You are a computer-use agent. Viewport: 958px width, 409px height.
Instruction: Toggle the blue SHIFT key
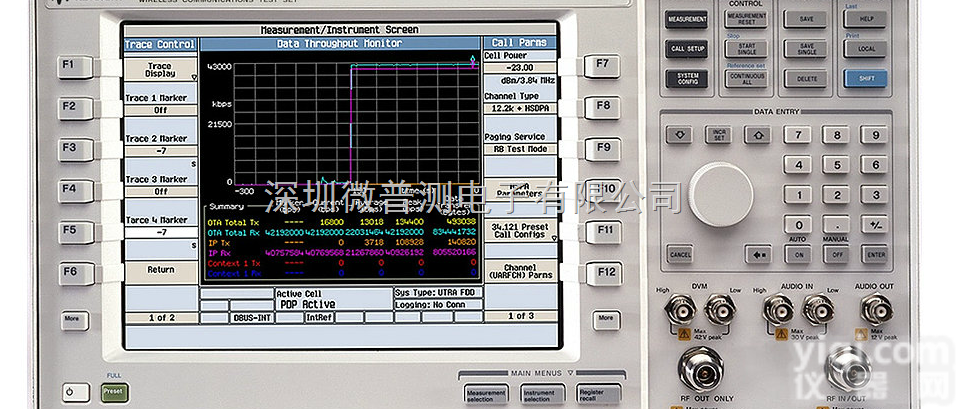865,77
